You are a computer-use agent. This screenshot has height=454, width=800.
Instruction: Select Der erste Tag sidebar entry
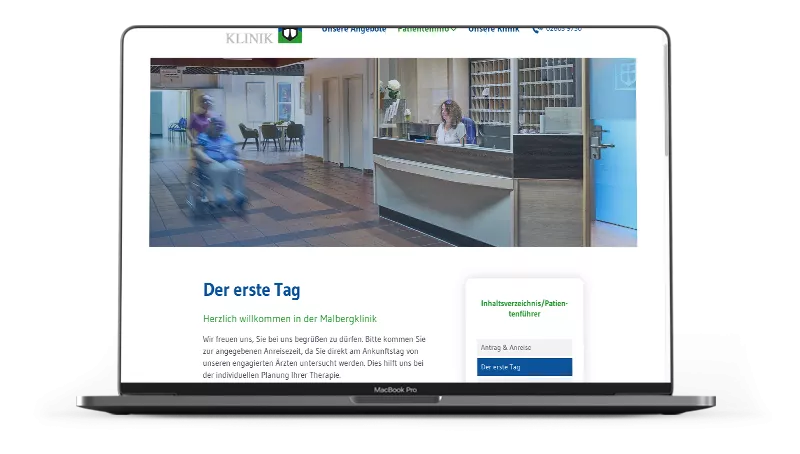tap(524, 367)
